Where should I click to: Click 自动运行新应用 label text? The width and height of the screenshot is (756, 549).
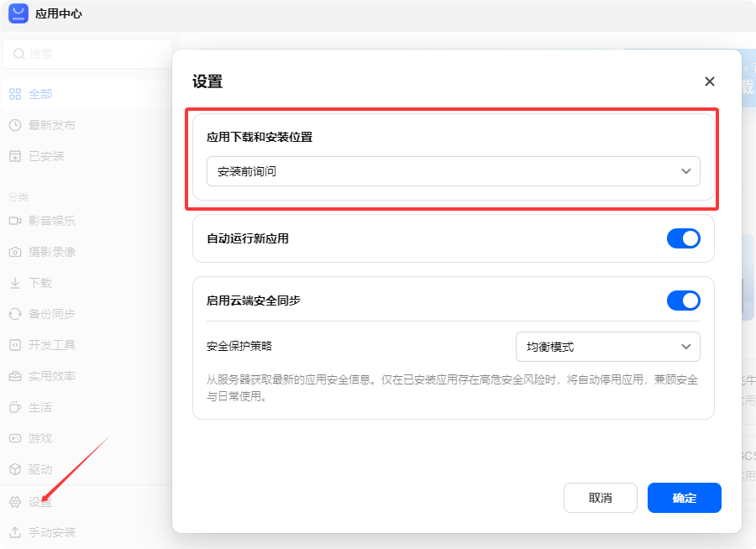pyautogui.click(x=248, y=238)
